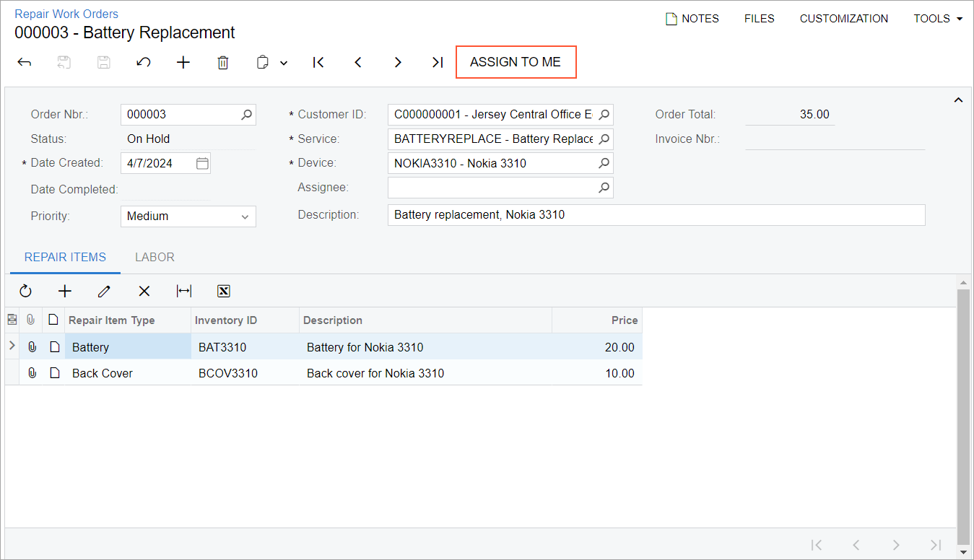Screen dimensions: 974x560
Task: Add a new work order record
Action: pyautogui.click(x=183, y=63)
